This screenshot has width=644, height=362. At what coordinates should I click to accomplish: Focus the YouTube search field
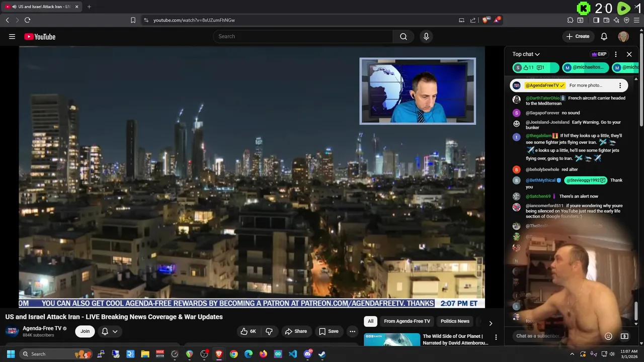pos(303,36)
